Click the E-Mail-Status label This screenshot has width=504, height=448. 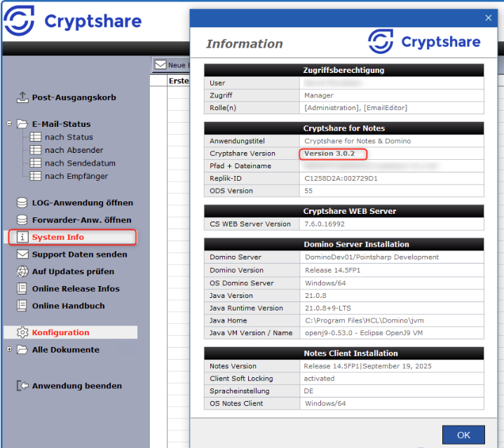click(61, 124)
